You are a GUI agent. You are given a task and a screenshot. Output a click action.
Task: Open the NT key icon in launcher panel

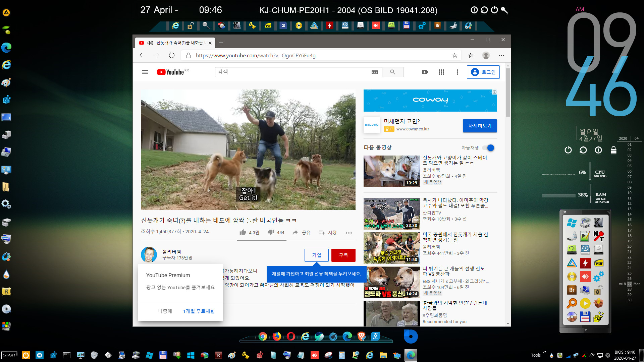(x=598, y=236)
